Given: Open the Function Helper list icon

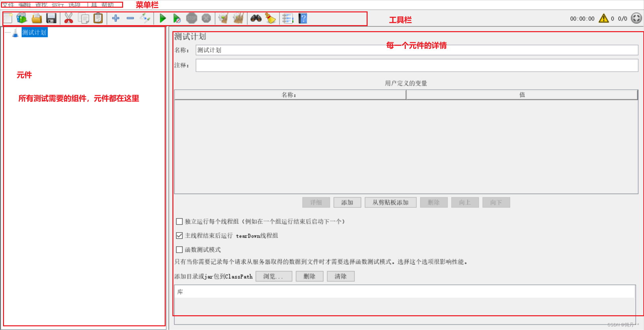Looking at the screenshot, I should click(x=288, y=18).
